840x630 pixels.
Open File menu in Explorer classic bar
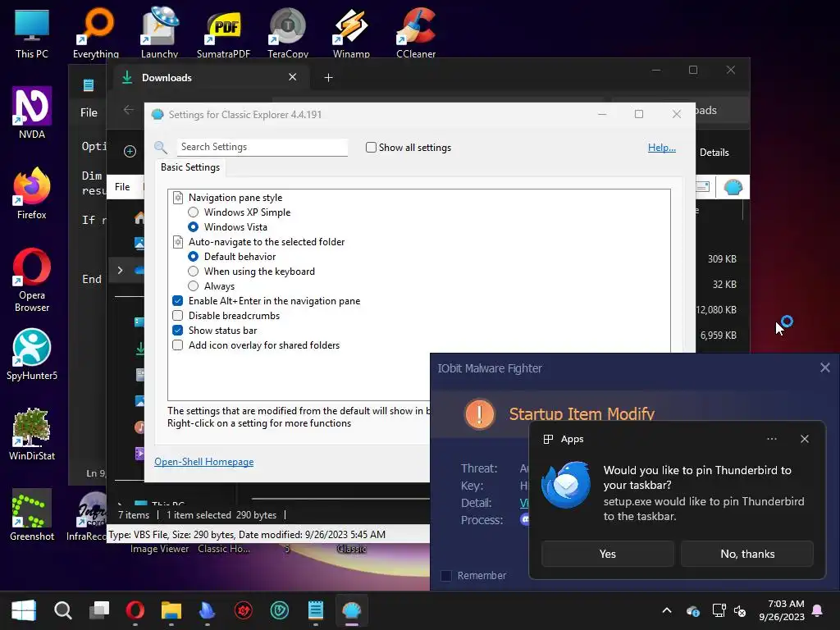click(x=122, y=186)
